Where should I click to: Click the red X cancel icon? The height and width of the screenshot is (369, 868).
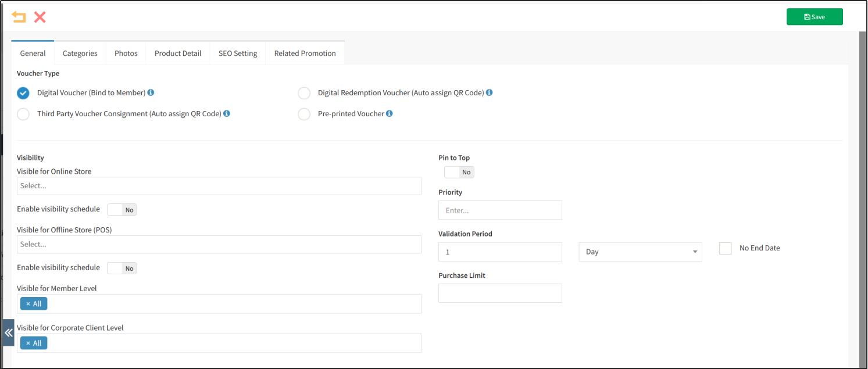[40, 17]
